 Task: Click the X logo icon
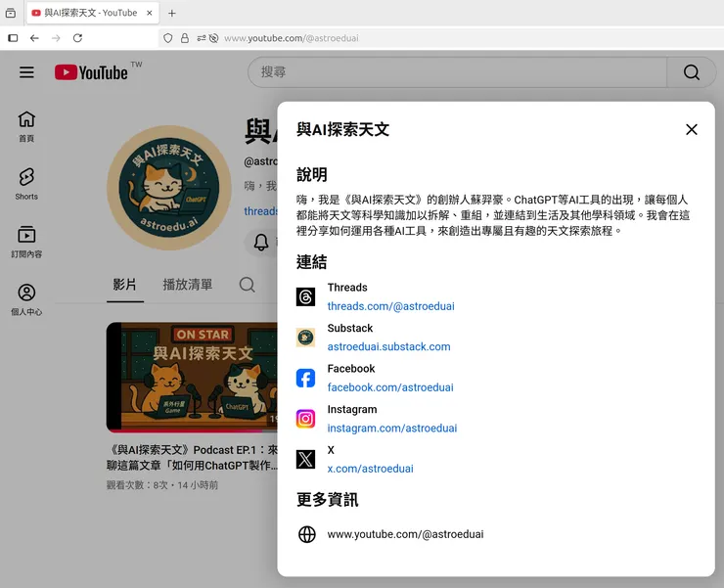point(305,459)
